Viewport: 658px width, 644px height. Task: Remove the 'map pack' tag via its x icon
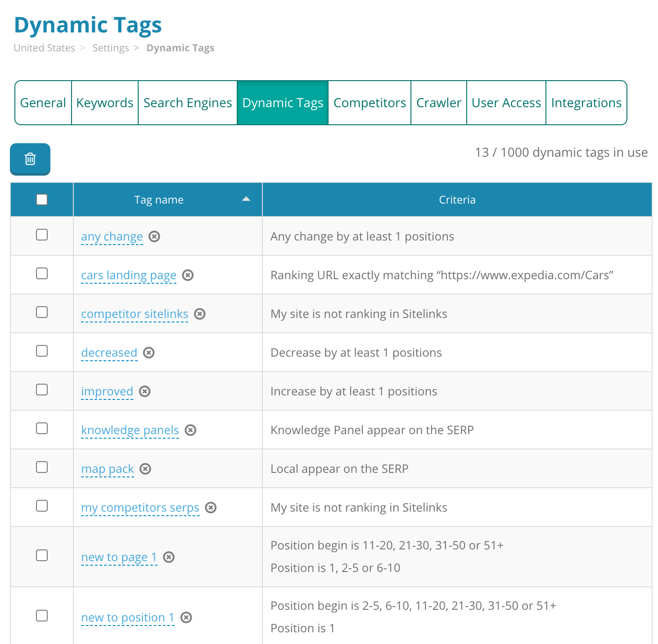pos(145,469)
